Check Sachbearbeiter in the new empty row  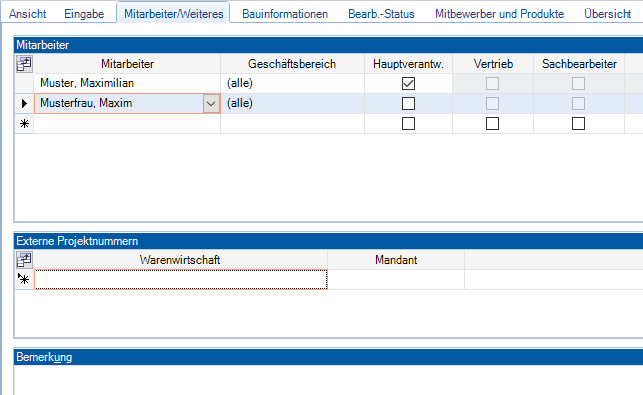579,123
